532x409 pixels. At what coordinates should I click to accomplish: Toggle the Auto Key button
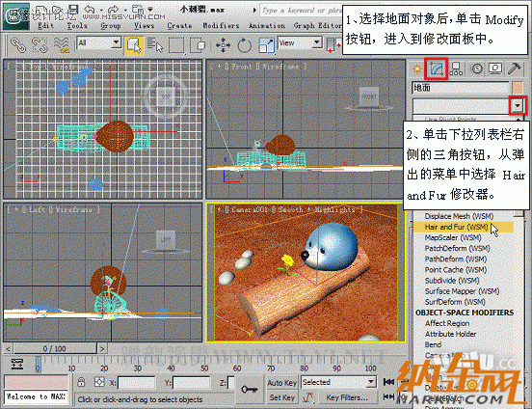click(282, 383)
